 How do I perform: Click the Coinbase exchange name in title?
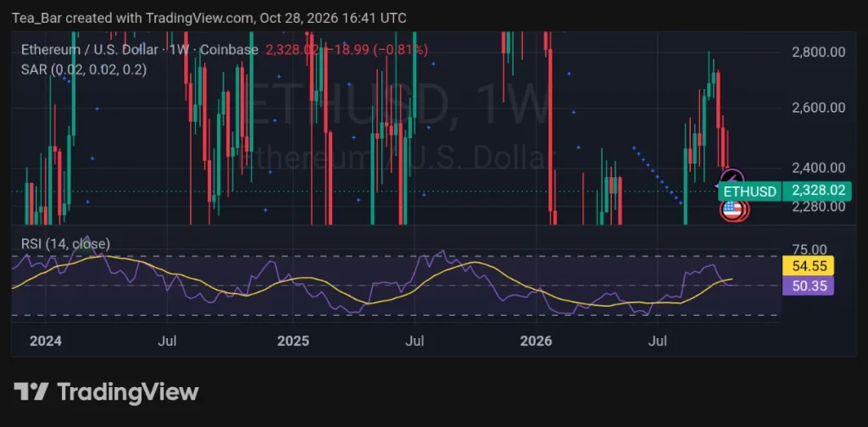(229, 50)
